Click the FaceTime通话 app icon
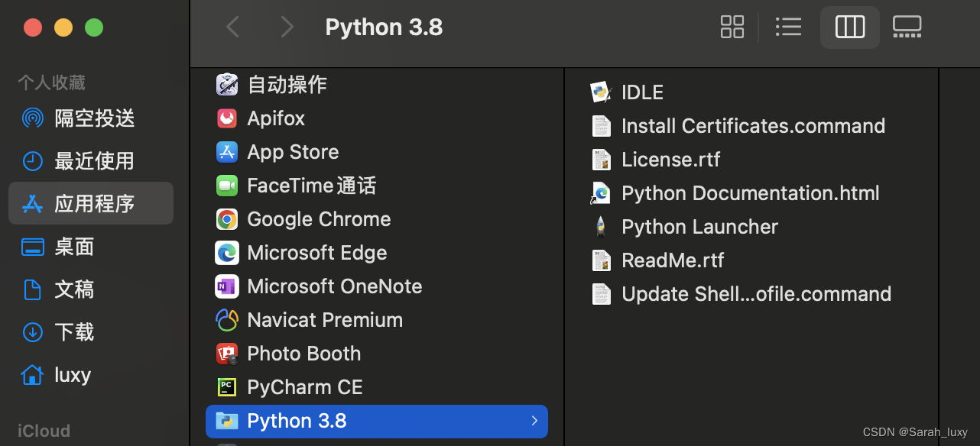 pyautogui.click(x=227, y=186)
